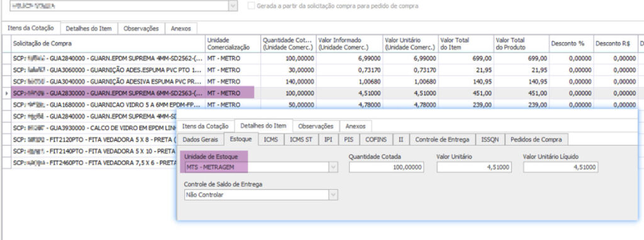
Task: Click the Quantidade Cotada input field
Action: click(387, 167)
